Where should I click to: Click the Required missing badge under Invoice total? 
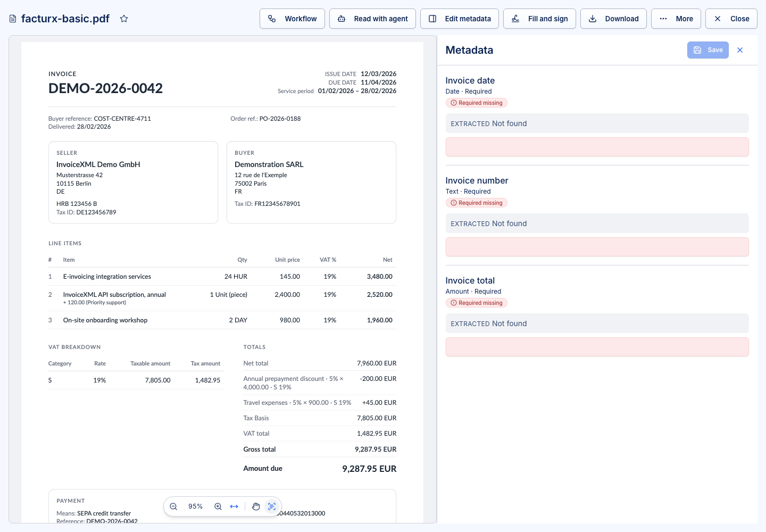[477, 303]
